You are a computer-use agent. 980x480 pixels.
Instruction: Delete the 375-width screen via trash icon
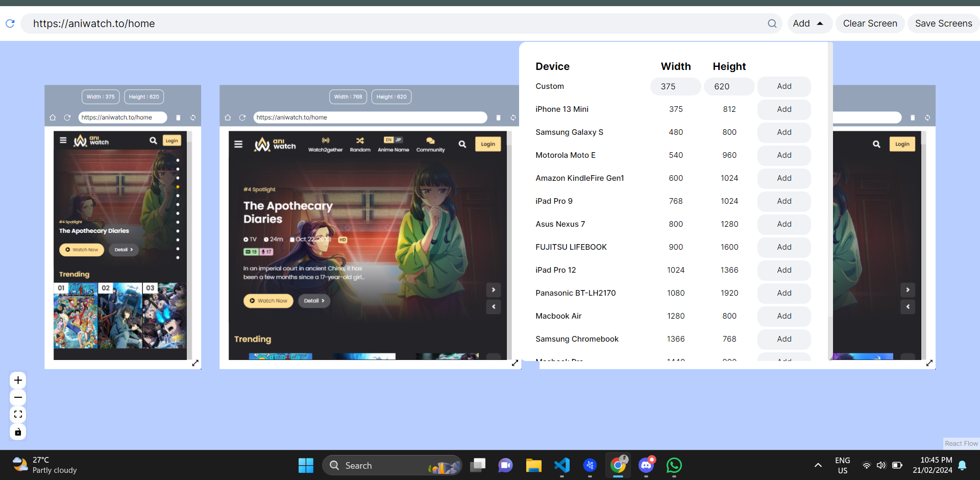point(178,117)
